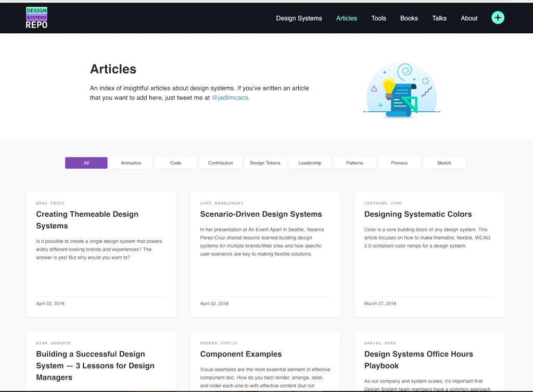
Task: Click the Design Systems Repo logo
Action: click(x=36, y=17)
